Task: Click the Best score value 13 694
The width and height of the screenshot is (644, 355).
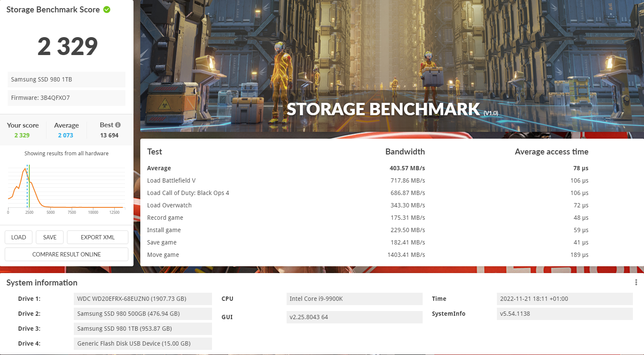Action: [x=109, y=135]
